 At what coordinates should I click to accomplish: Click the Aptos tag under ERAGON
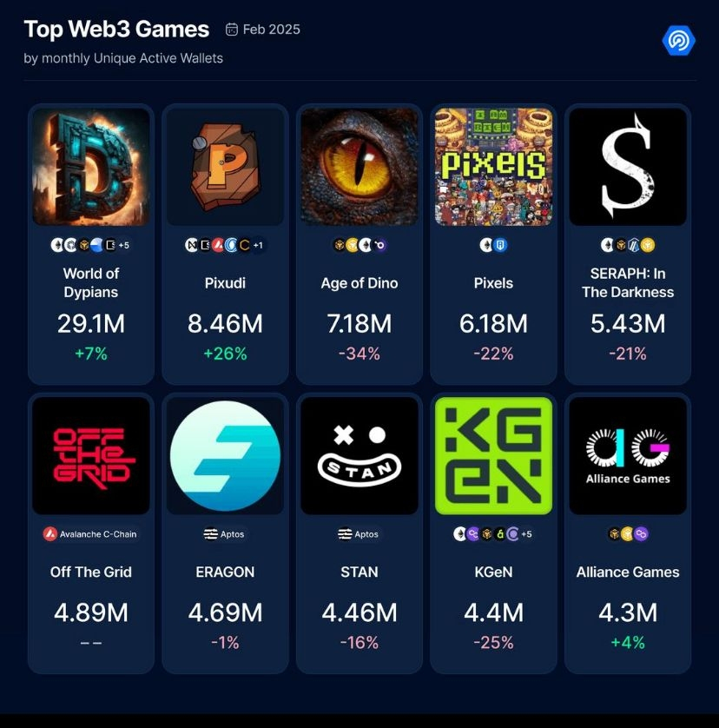tap(225, 534)
